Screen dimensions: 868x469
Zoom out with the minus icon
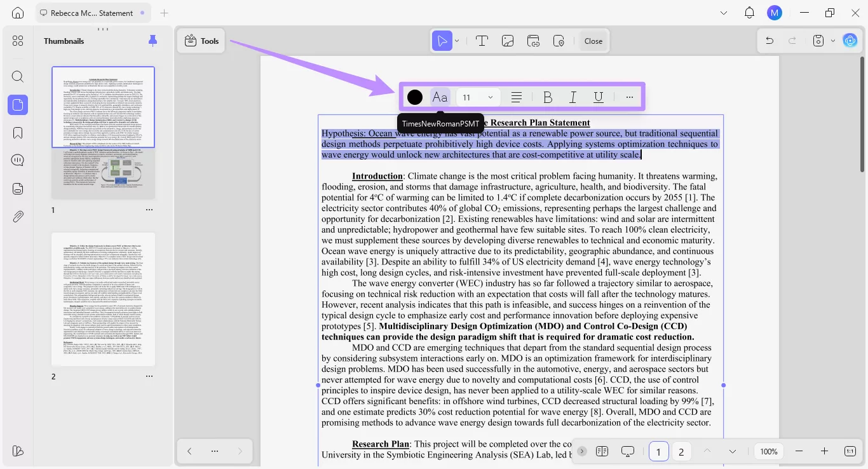point(799,451)
